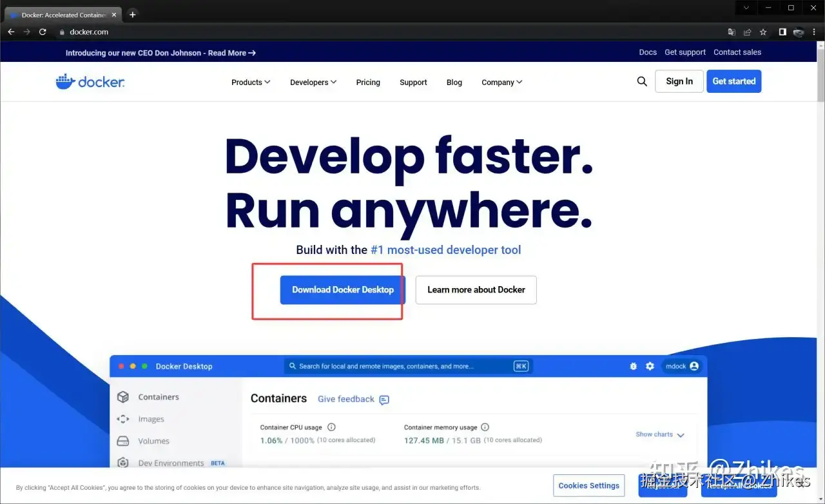The image size is (825, 504).
Task: Expand the Developers menu
Action: click(x=313, y=82)
